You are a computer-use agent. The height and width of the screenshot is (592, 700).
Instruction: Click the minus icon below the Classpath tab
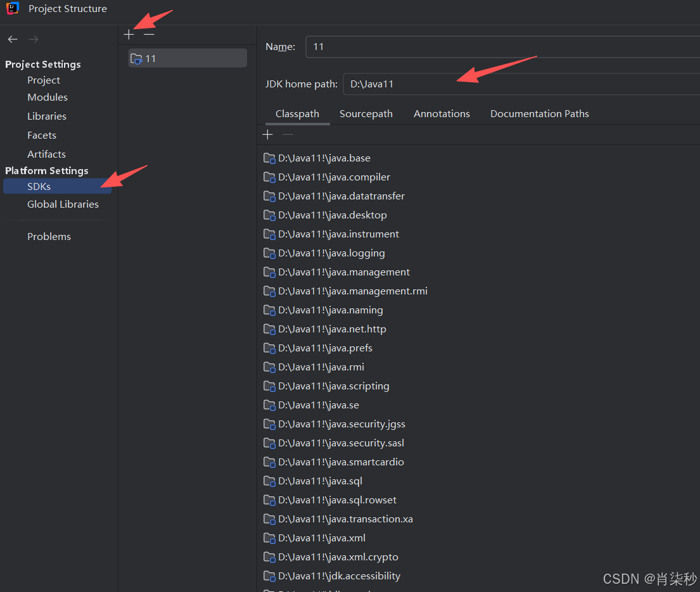pyautogui.click(x=287, y=134)
